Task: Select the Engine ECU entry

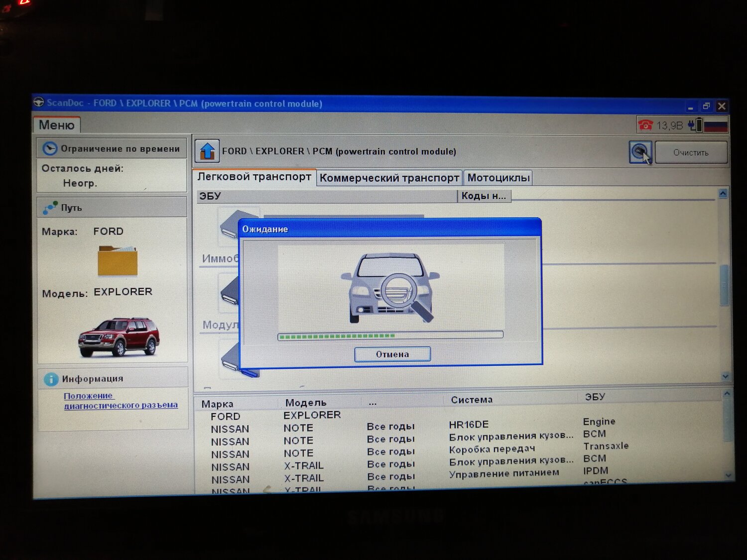Action: pyautogui.click(x=599, y=421)
